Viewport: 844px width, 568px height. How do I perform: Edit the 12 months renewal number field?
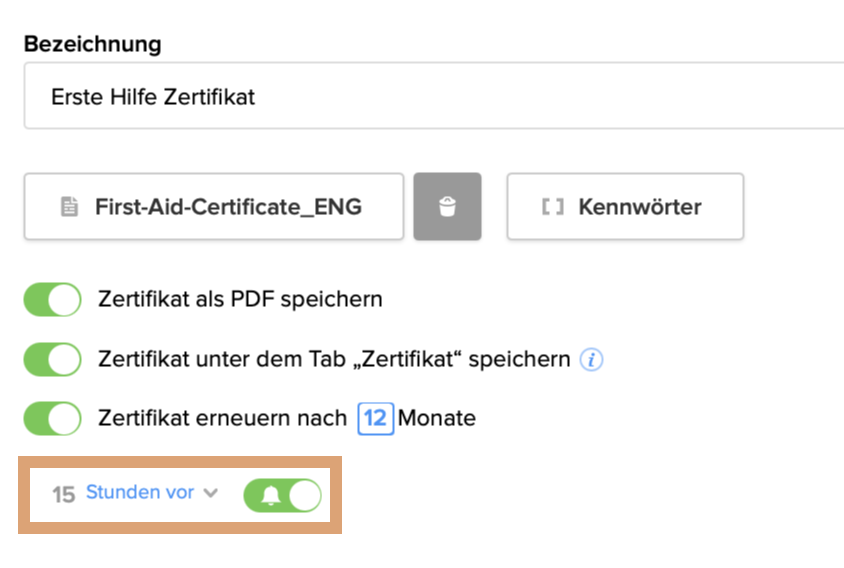pos(375,418)
